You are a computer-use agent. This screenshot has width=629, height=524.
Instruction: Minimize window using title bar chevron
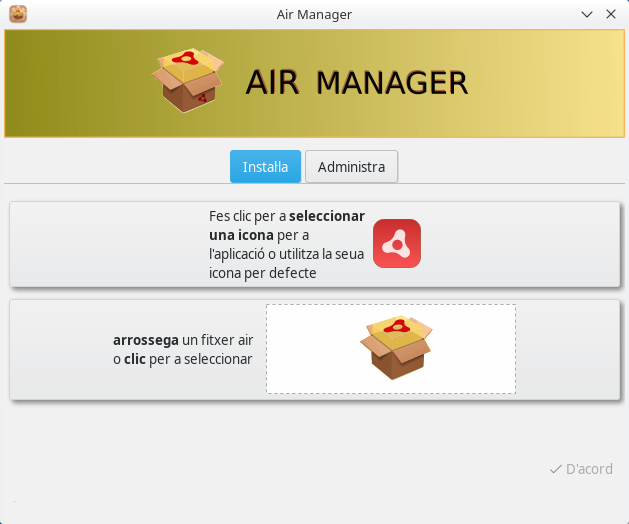coord(587,15)
